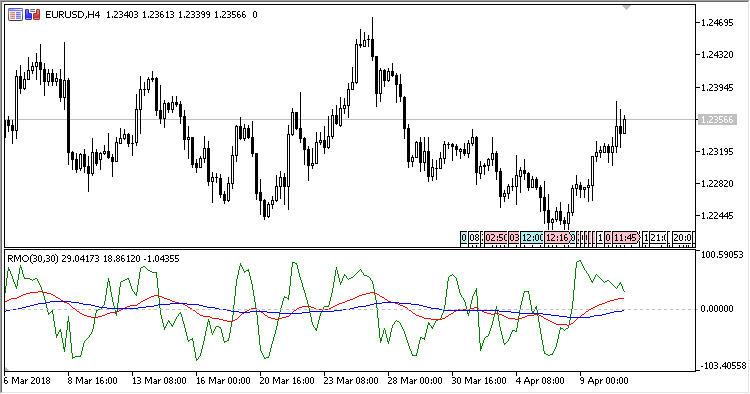Image resolution: width=750 pixels, height=394 pixels.
Task: Select the red RMO signal line
Action: [x=158, y=296]
